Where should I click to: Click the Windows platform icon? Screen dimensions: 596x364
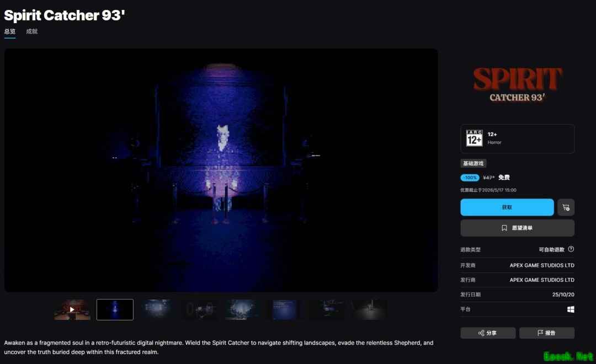click(x=571, y=309)
